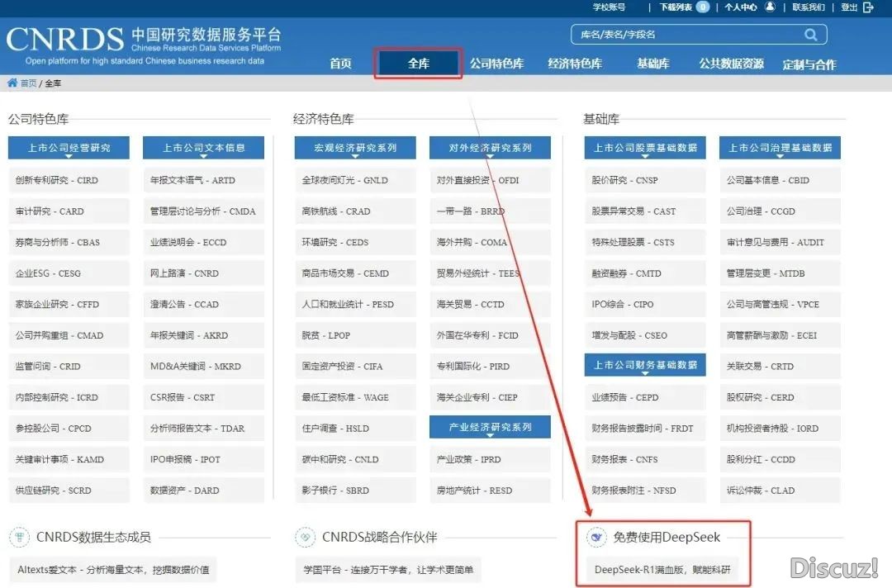Open the IPO综合 - CIPO database
Viewport: 892px width, 588px height.
click(x=645, y=305)
